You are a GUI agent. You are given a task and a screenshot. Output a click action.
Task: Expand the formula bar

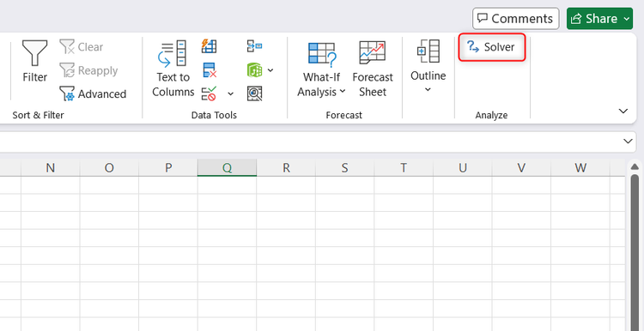[628, 141]
